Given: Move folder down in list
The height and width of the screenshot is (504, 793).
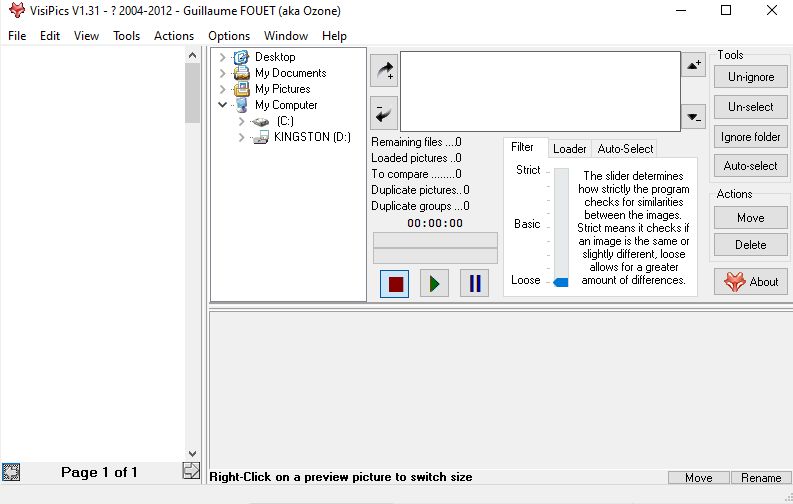Looking at the screenshot, I should coord(693,117).
